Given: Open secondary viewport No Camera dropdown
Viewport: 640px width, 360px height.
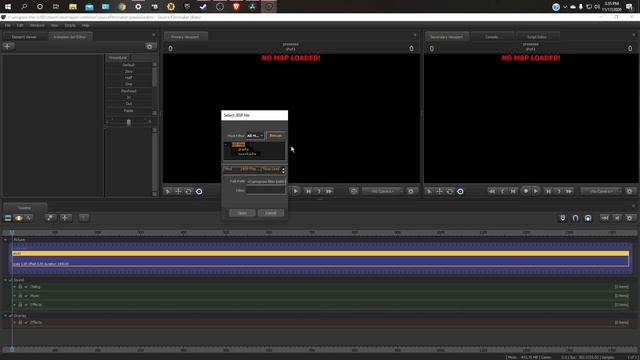Looking at the screenshot, I should coord(601,191).
